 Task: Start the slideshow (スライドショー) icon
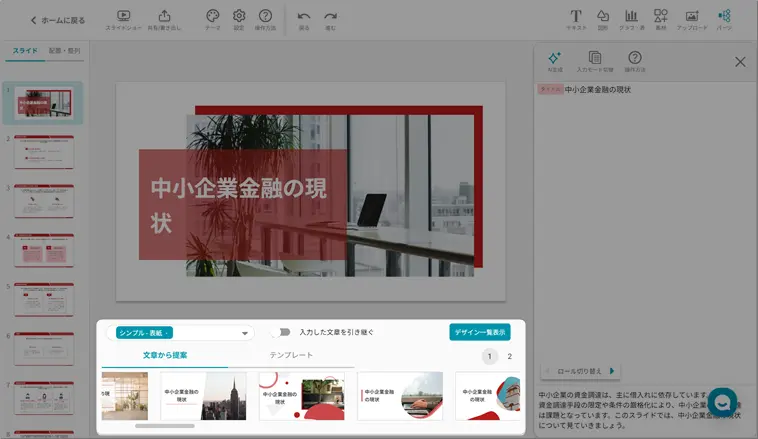point(123,20)
